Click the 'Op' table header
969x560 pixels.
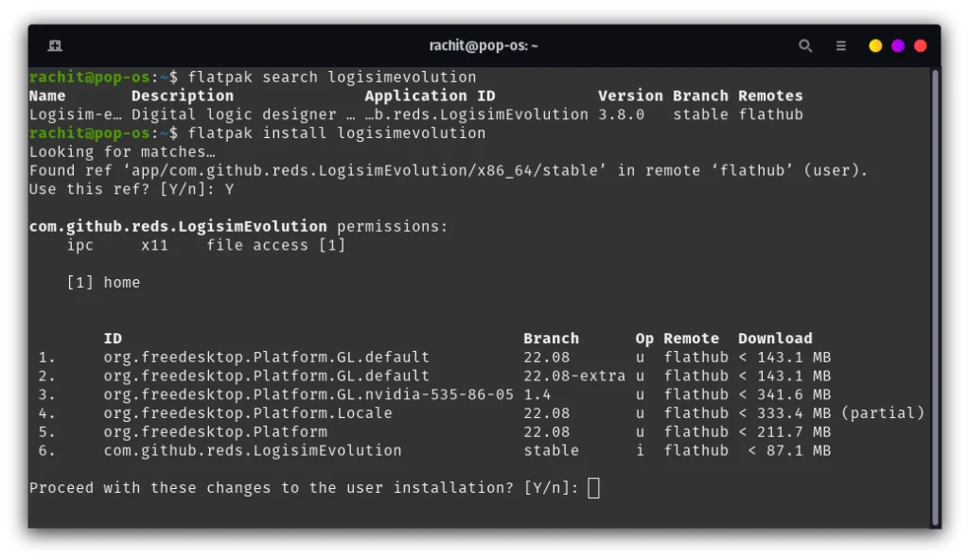pyautogui.click(x=643, y=339)
